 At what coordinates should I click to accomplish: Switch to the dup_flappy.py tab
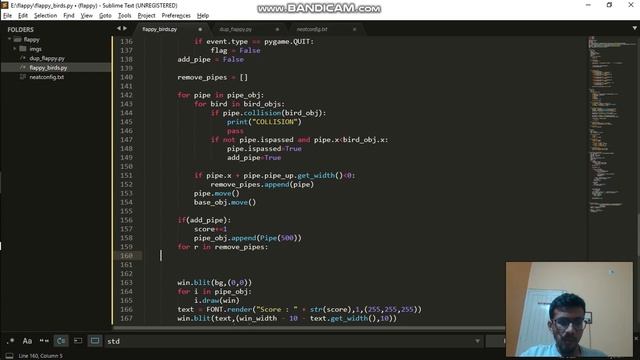236,29
